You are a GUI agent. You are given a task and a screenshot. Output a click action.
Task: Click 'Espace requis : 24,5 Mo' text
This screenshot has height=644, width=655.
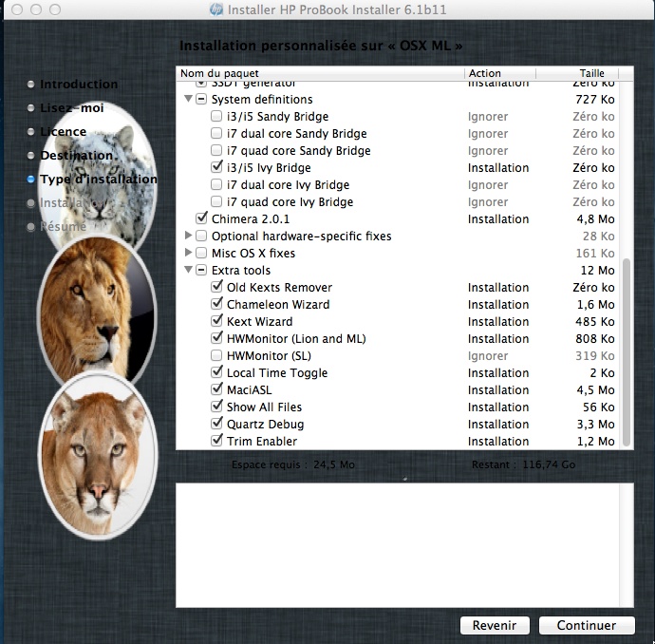(293, 464)
